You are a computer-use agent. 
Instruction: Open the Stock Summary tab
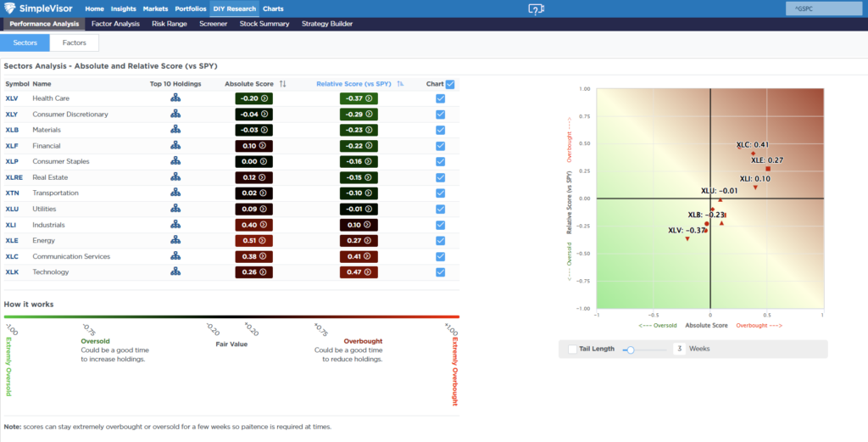point(264,24)
